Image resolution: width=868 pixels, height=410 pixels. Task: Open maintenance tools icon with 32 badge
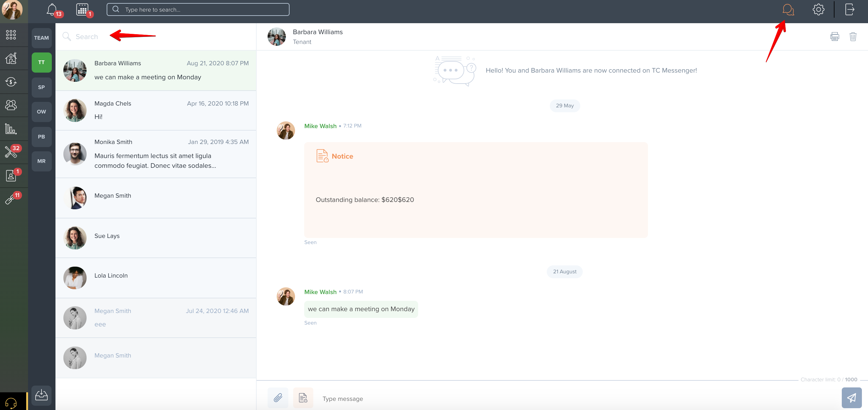click(x=11, y=152)
